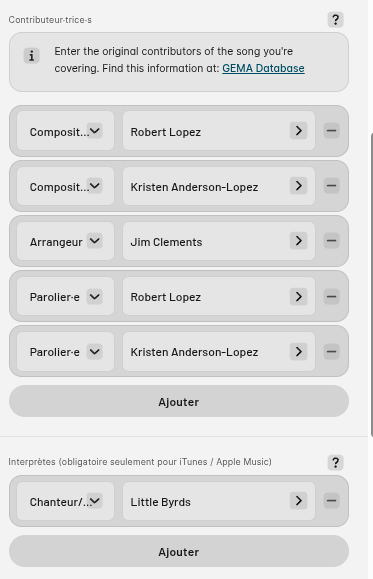
Task: Open details arrow for Parolier·e Robert Lopez
Action: click(x=299, y=297)
